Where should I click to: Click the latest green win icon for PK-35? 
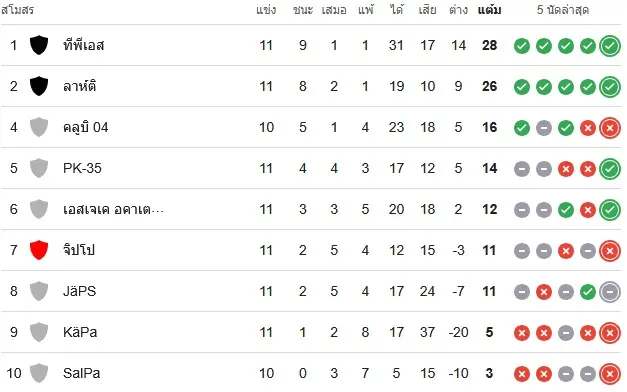click(x=610, y=169)
